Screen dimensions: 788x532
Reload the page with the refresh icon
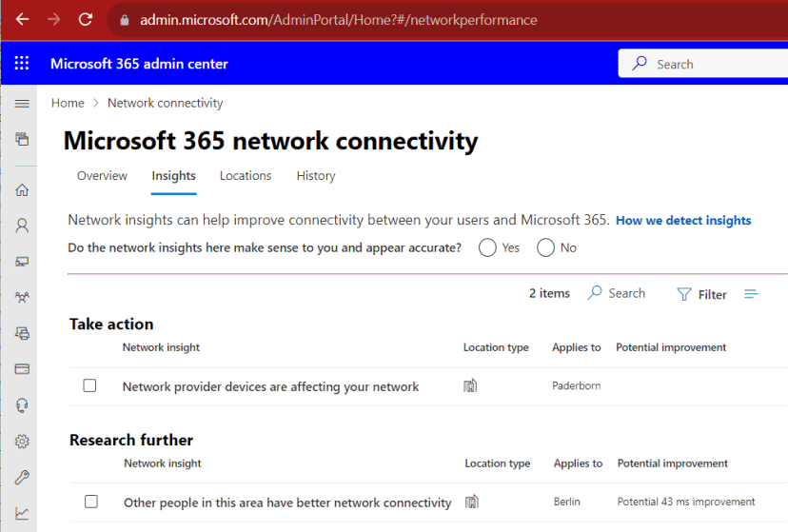(x=86, y=20)
